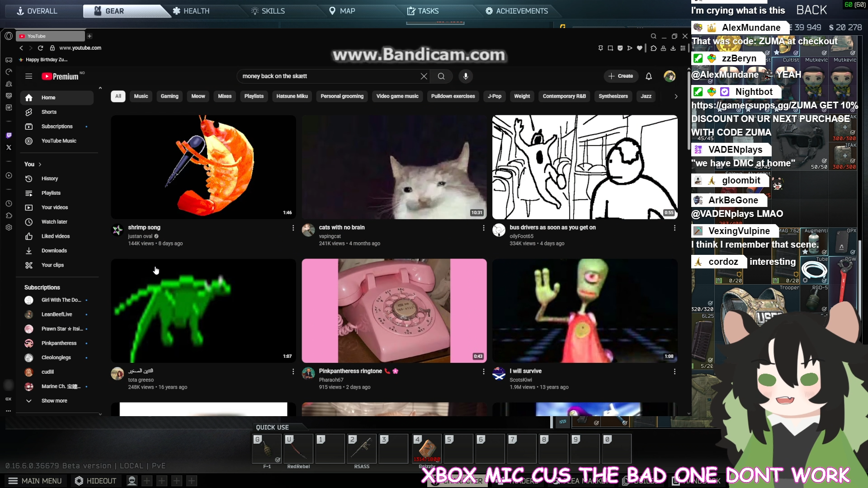868x488 pixels.
Task: Select the Jazz filter chip
Action: tap(646, 96)
